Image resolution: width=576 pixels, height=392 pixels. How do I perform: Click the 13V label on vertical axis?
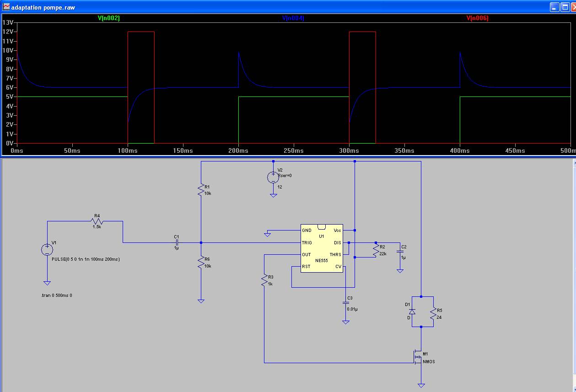[x=8, y=22]
